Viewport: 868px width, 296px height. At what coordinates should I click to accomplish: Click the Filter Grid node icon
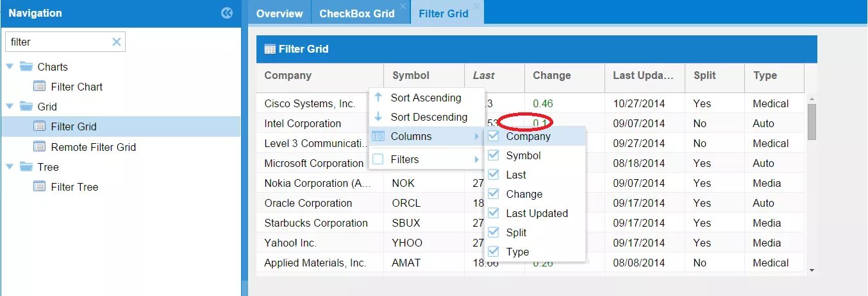40,126
